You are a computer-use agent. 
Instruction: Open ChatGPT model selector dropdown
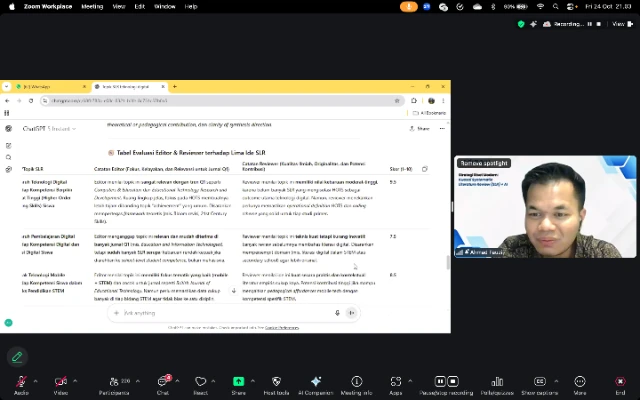pos(49,129)
